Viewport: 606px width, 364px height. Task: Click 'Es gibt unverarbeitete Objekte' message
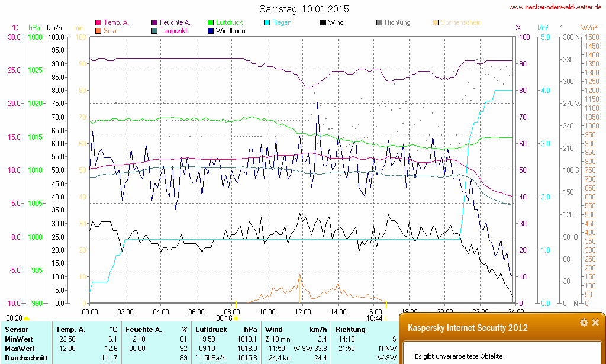pos(459,356)
